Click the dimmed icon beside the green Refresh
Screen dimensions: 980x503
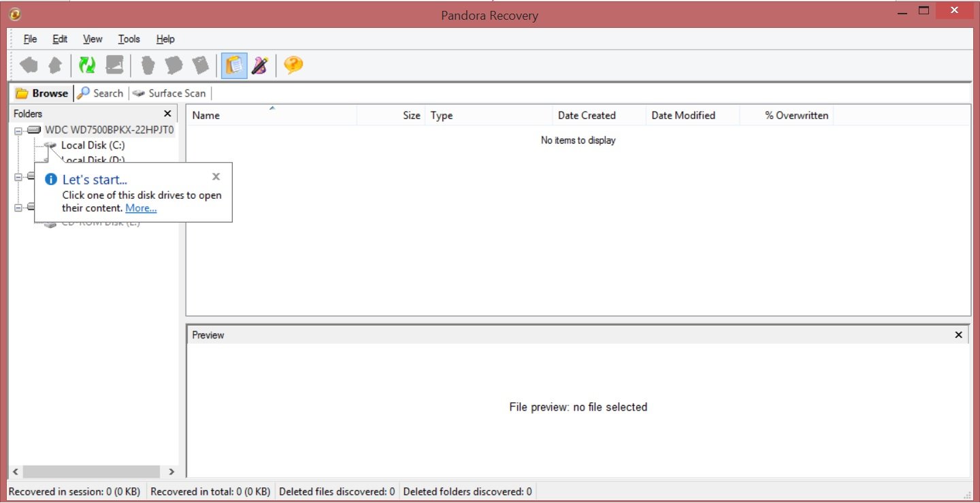click(x=114, y=65)
